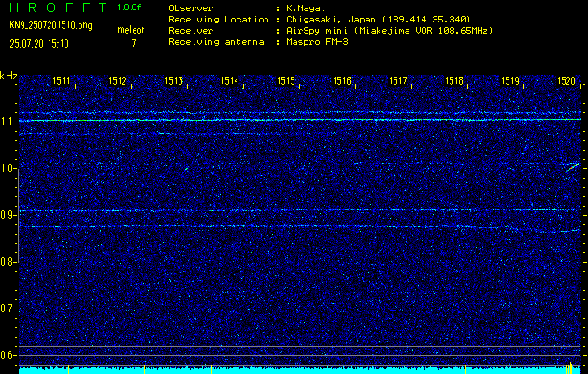Click the date stamp 25.07.20 15:10

click(39, 44)
